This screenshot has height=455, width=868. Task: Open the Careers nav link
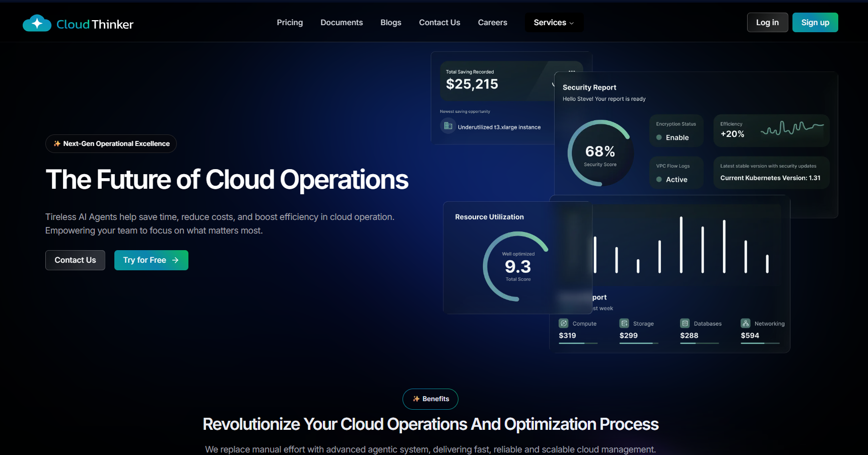coord(493,23)
